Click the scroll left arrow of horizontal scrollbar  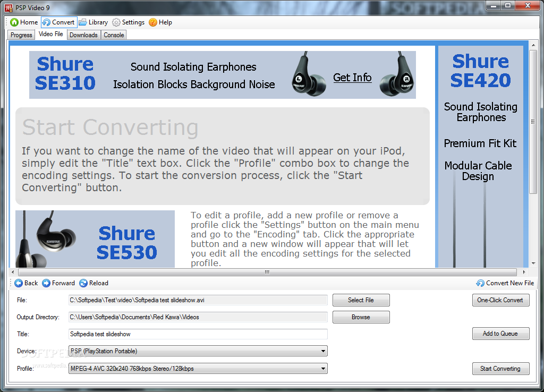13,272
